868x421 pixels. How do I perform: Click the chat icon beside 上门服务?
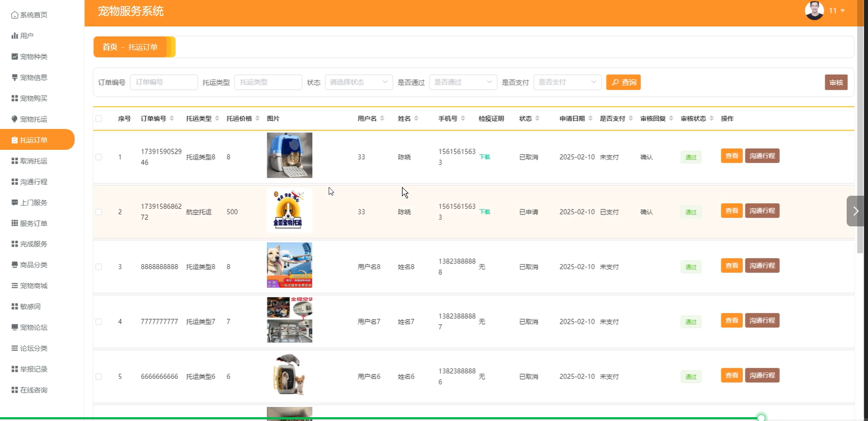click(15, 202)
